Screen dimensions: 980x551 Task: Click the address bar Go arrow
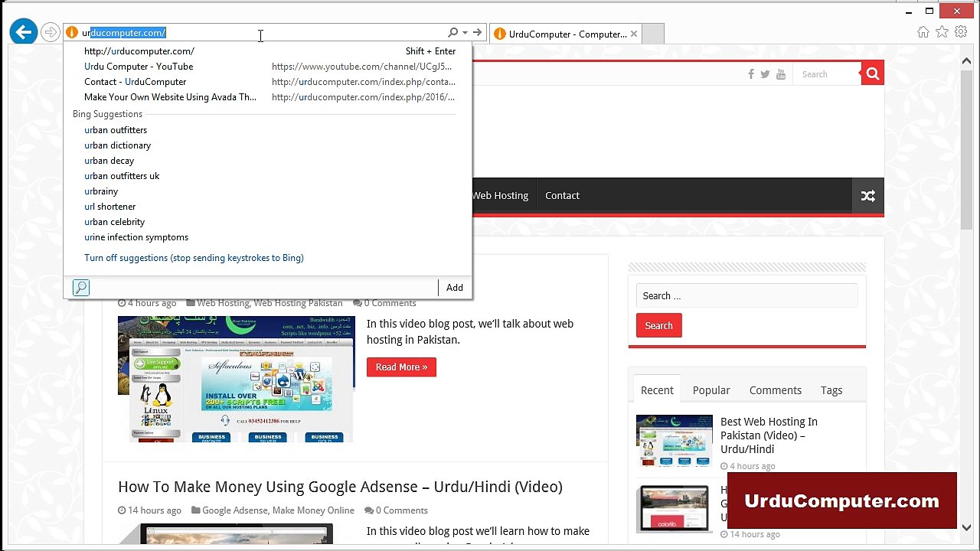click(477, 32)
